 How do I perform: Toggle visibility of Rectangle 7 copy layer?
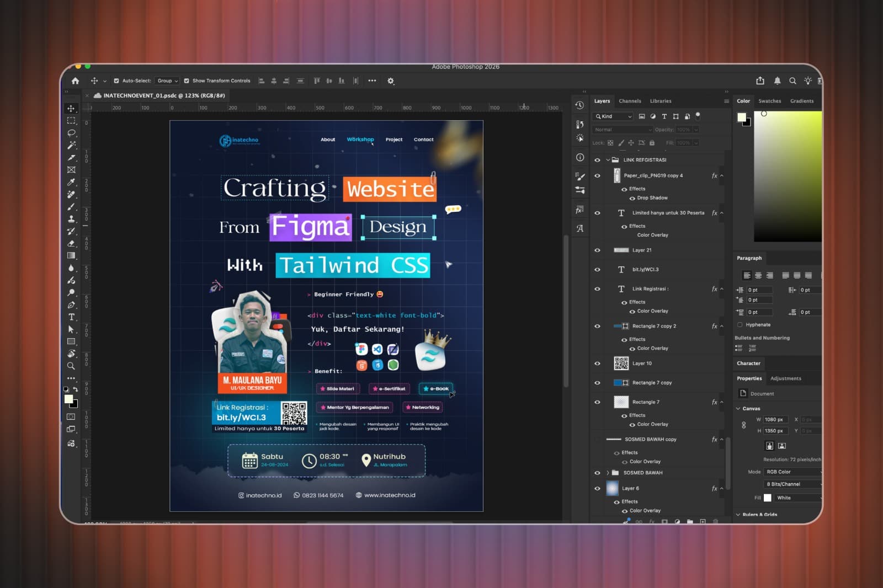pyautogui.click(x=597, y=383)
